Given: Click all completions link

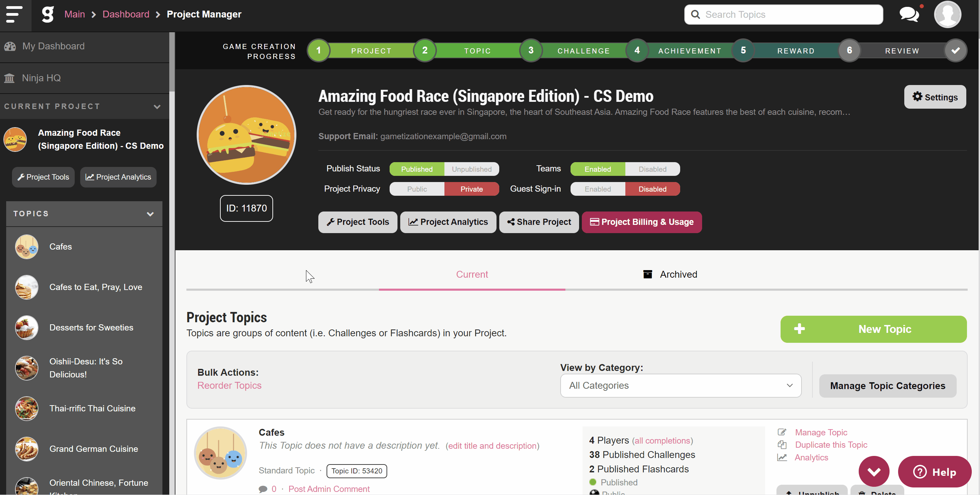Looking at the screenshot, I should tap(662, 440).
